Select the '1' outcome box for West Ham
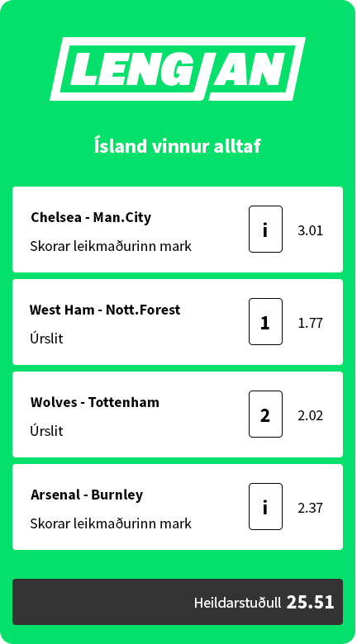 [x=265, y=322]
